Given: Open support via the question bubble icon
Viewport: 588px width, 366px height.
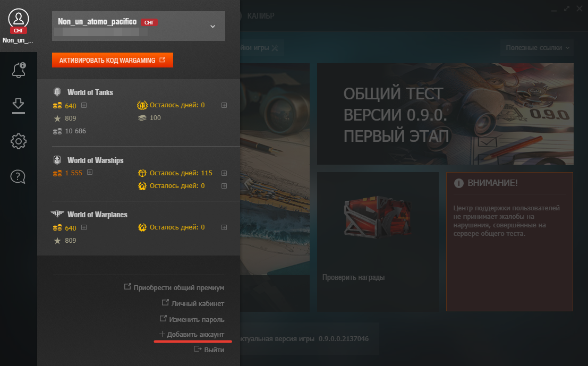Looking at the screenshot, I should [18, 176].
